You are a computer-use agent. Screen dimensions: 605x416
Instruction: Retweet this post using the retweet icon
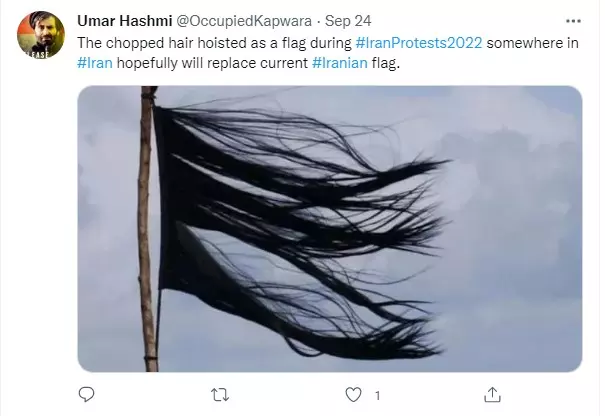tap(220, 395)
